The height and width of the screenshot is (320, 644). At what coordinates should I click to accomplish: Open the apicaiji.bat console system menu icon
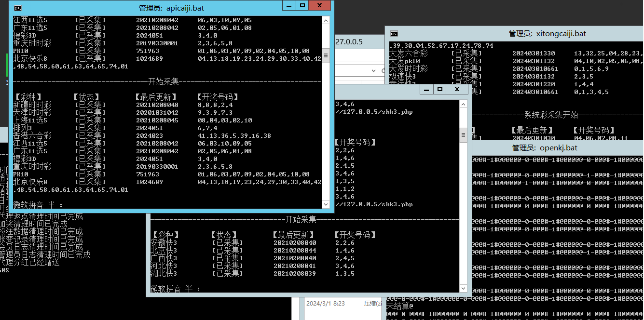coord(17,8)
